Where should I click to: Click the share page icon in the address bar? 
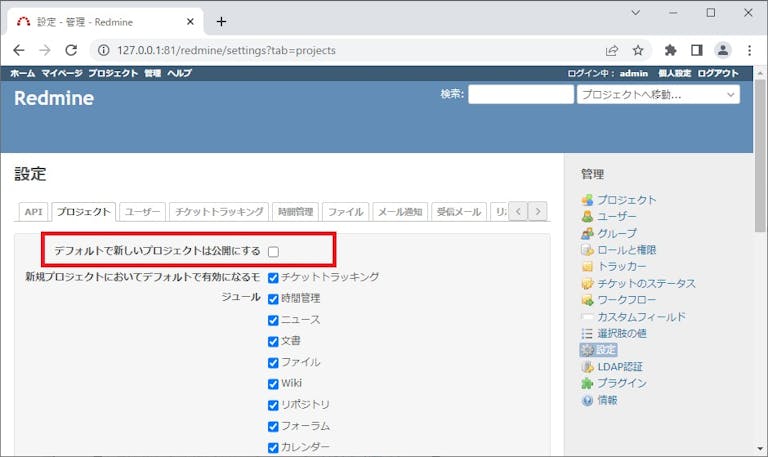click(612, 50)
